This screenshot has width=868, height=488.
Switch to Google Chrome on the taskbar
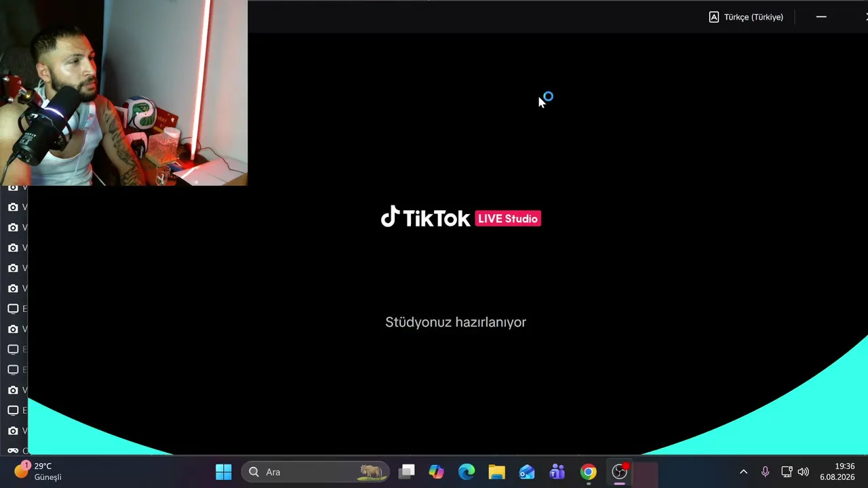click(x=588, y=472)
